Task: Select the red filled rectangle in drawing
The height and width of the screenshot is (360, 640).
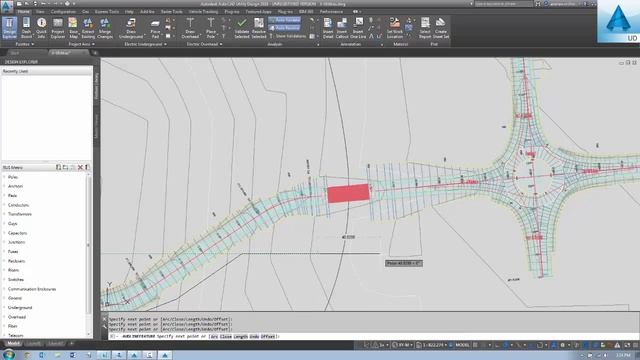Action: [x=348, y=193]
